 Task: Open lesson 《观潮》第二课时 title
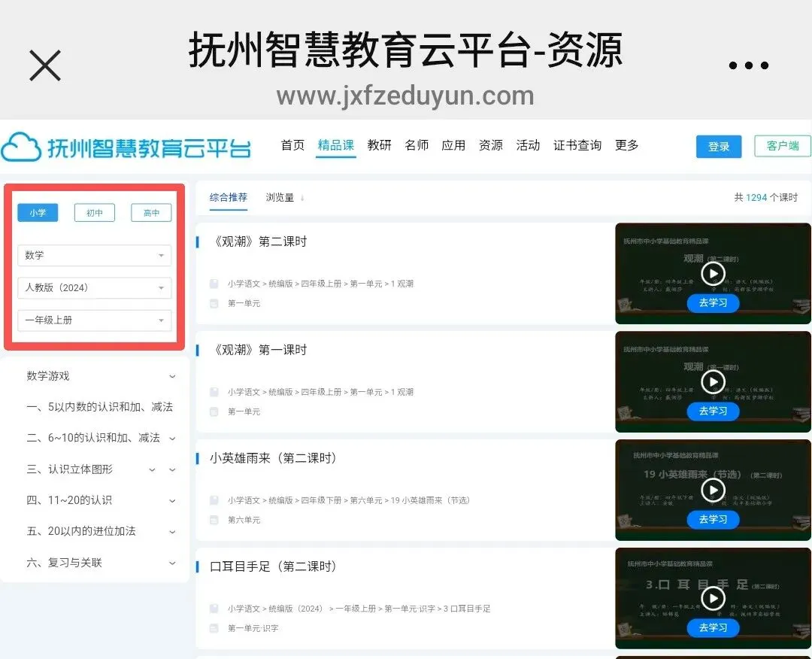258,241
